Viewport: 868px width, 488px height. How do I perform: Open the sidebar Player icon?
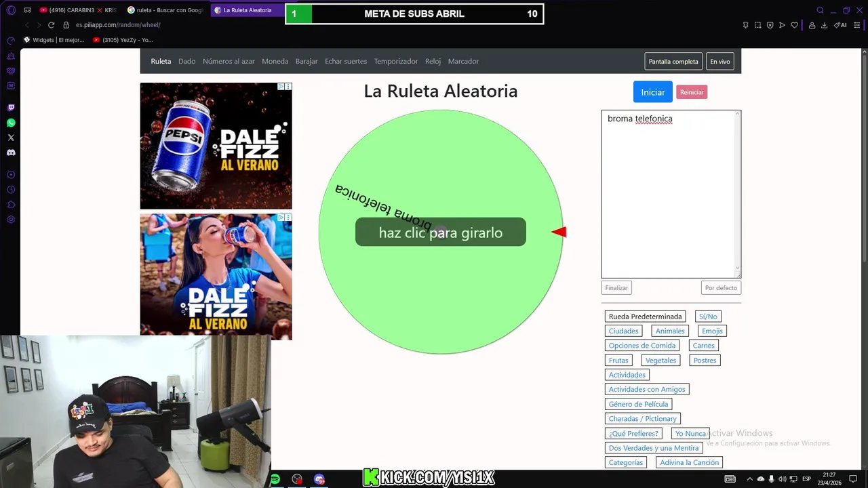pos(11,175)
